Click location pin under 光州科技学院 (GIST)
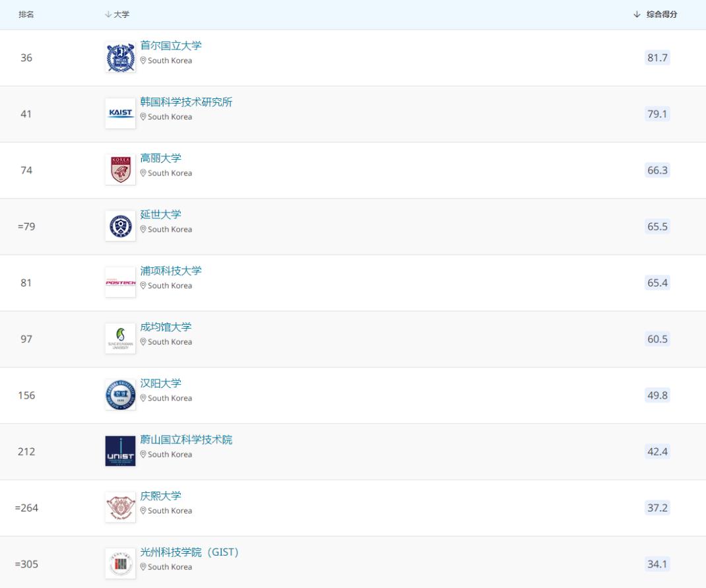This screenshot has height=588, width=706. click(x=143, y=567)
